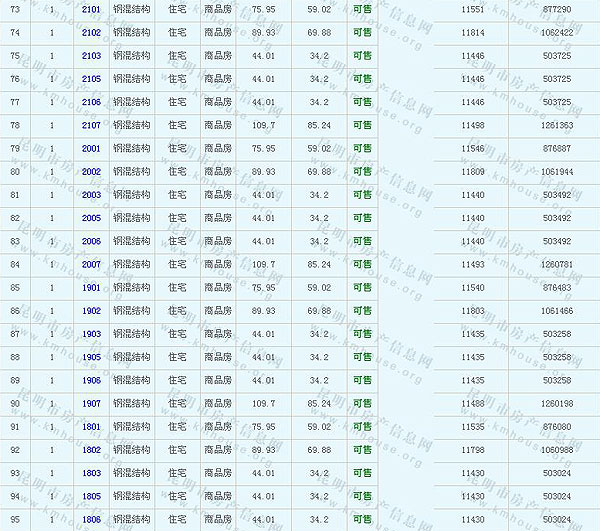Click the 2001 room link
Viewport: 600px width, 531px height.
click(x=91, y=148)
